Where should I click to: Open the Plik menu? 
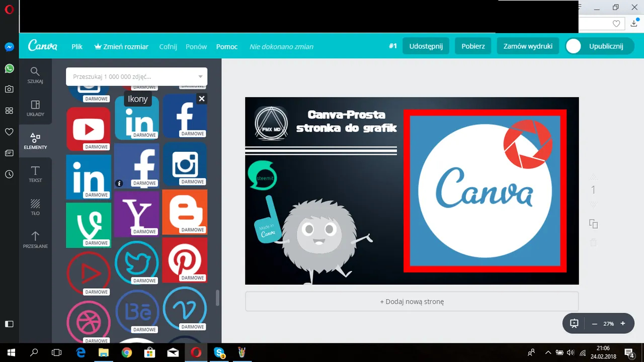pos(77,46)
